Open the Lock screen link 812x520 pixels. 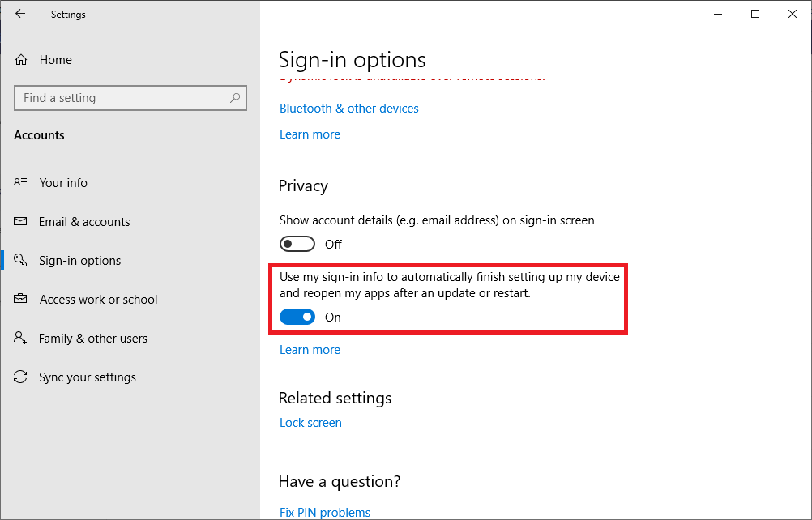coord(310,423)
